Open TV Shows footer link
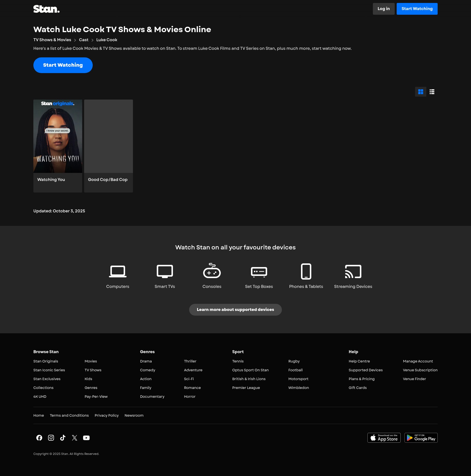 93,370
